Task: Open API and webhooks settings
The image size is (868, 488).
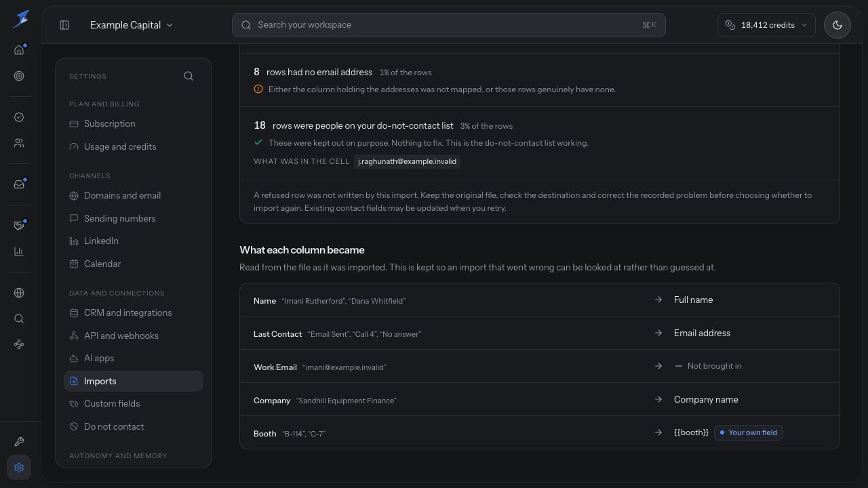Action: click(x=134, y=335)
